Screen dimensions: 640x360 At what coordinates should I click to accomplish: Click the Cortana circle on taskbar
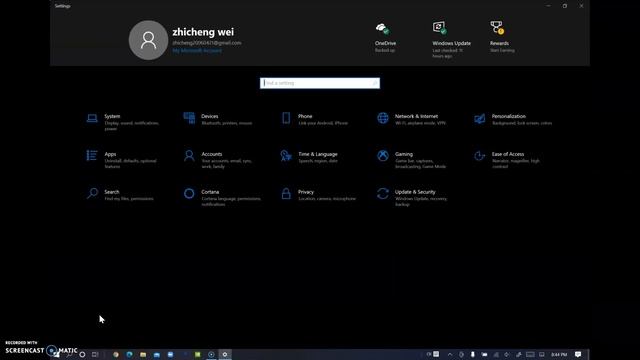[x=82, y=354]
